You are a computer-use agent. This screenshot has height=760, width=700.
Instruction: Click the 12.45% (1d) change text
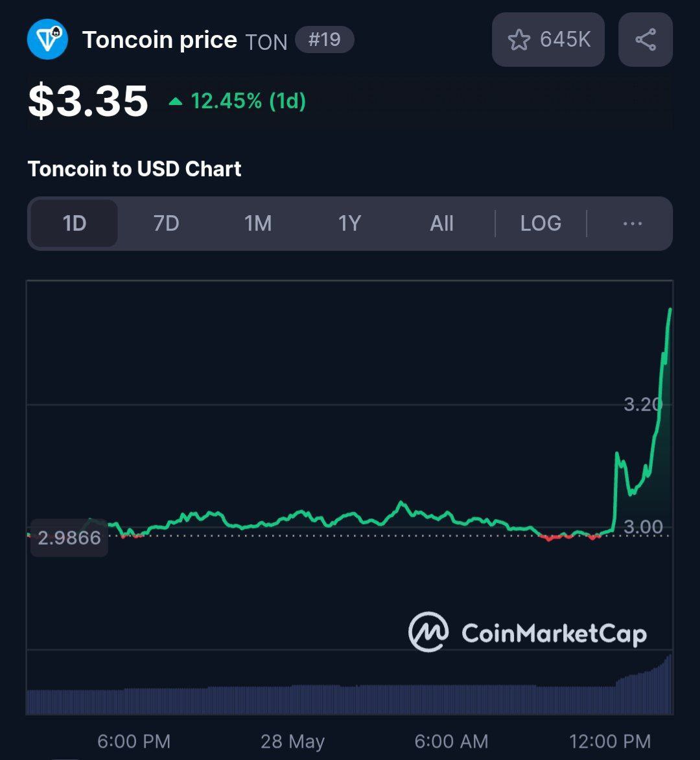[x=248, y=101]
